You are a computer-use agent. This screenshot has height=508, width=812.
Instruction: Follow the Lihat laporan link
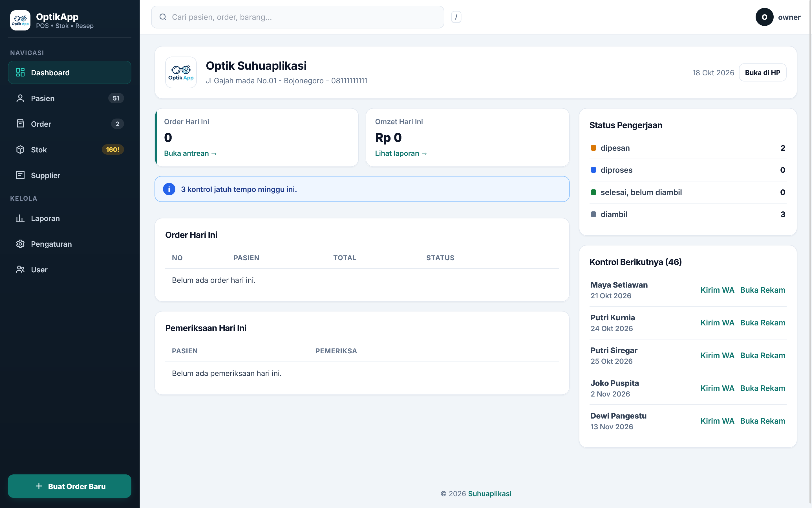pos(401,153)
